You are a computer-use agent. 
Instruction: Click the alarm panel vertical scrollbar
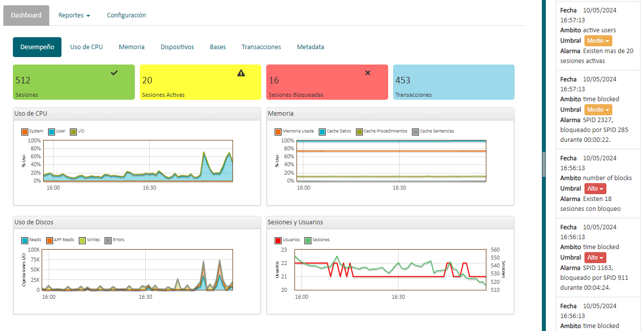[544, 164]
